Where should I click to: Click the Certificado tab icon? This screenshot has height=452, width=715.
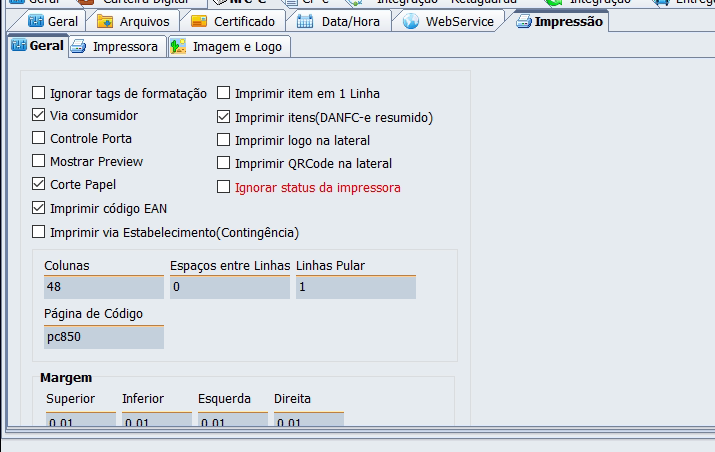click(199, 21)
